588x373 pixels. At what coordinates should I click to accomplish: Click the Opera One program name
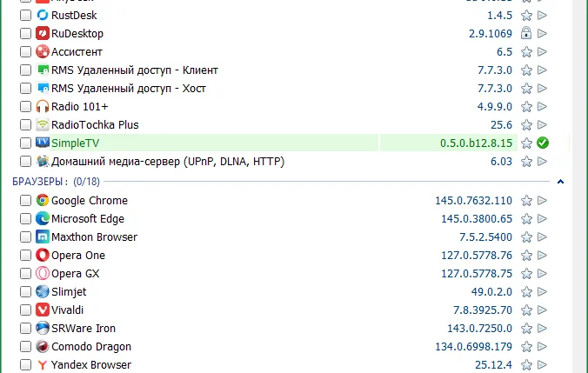tap(77, 256)
